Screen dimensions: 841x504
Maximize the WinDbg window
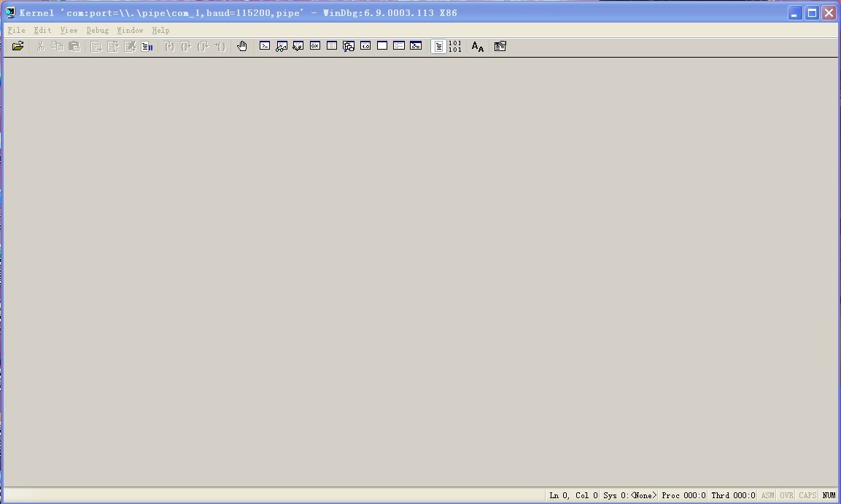coord(812,13)
